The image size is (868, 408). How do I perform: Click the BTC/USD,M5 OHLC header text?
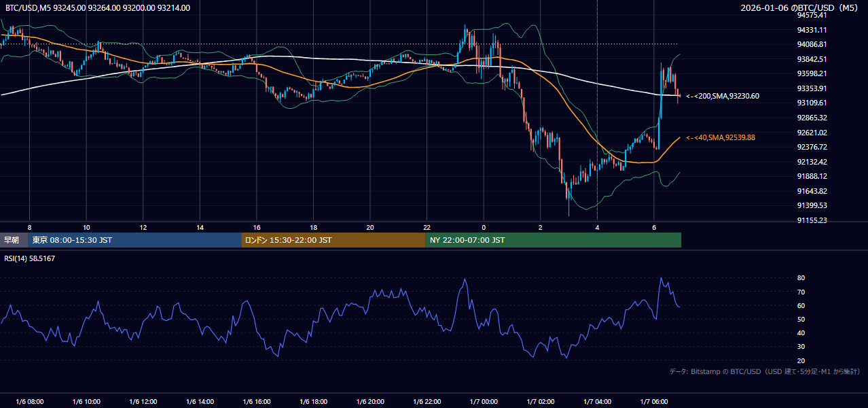point(98,8)
